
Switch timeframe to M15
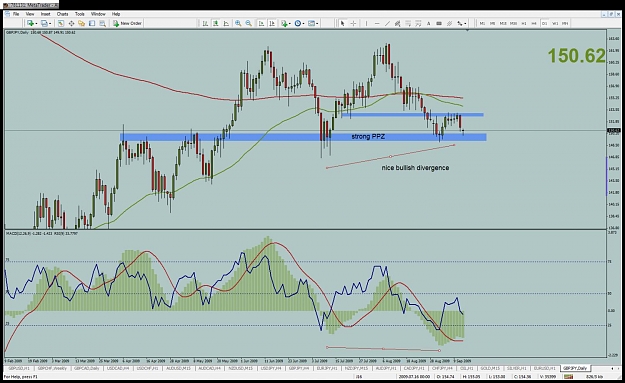pos(503,24)
